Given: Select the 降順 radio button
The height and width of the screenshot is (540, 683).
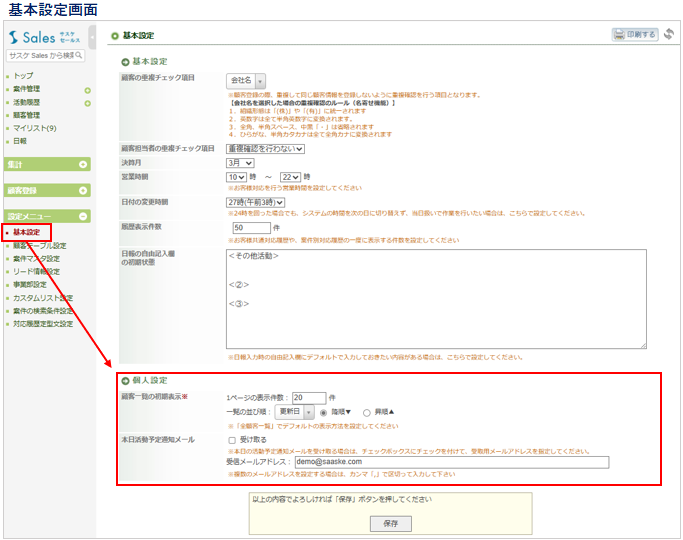Looking at the screenshot, I should click(x=324, y=412).
